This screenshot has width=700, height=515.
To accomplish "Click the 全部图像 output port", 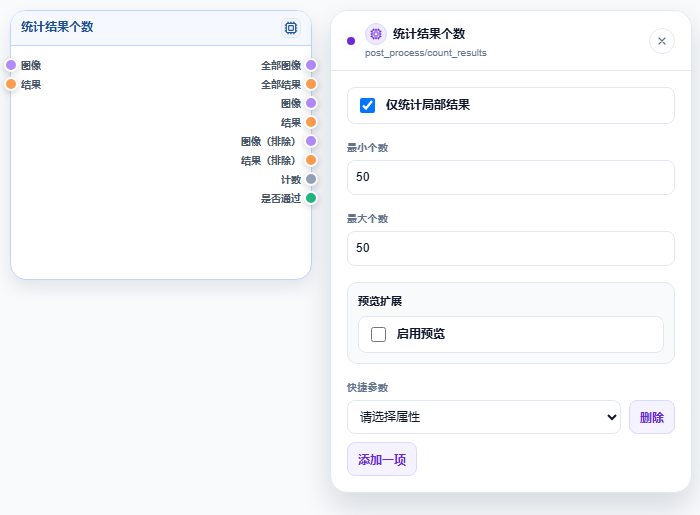I will tap(311, 65).
